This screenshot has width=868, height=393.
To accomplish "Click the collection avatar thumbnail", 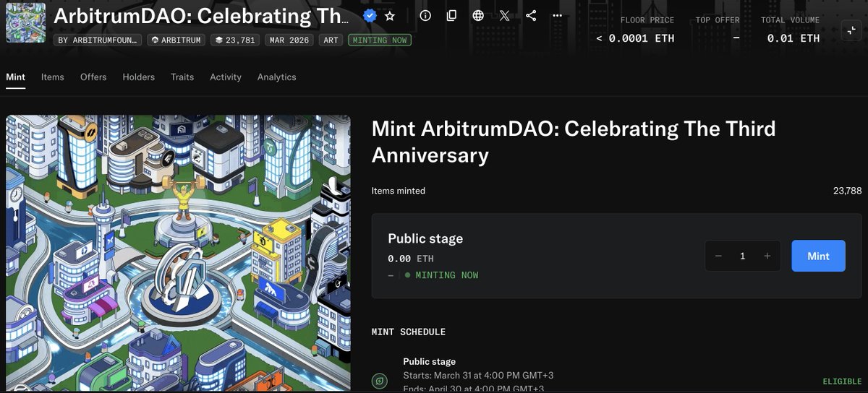I will 25,23.
